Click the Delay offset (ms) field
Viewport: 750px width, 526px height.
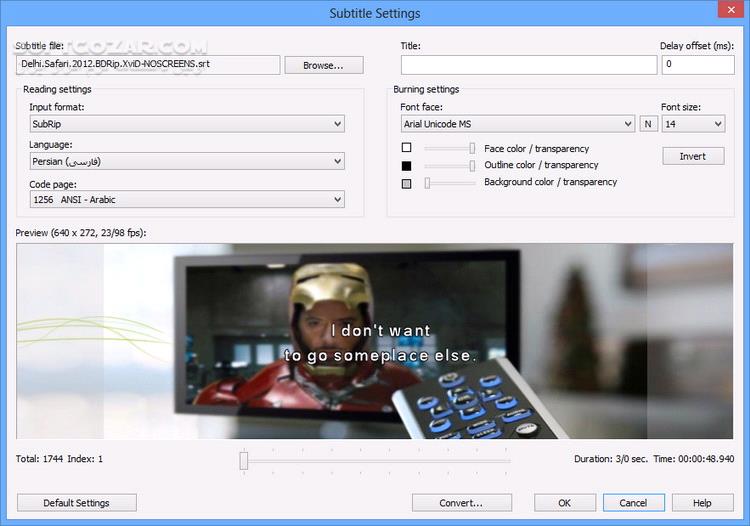[698, 65]
